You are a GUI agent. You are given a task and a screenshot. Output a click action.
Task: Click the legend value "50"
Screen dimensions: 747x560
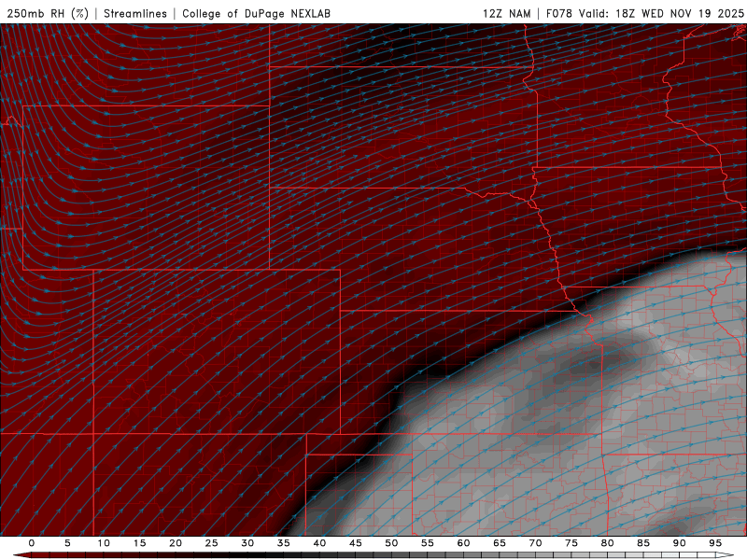[391, 543]
